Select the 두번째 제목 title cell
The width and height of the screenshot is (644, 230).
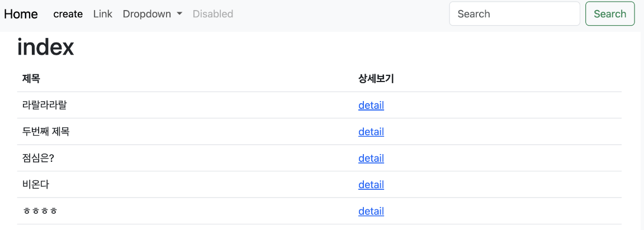(46, 132)
